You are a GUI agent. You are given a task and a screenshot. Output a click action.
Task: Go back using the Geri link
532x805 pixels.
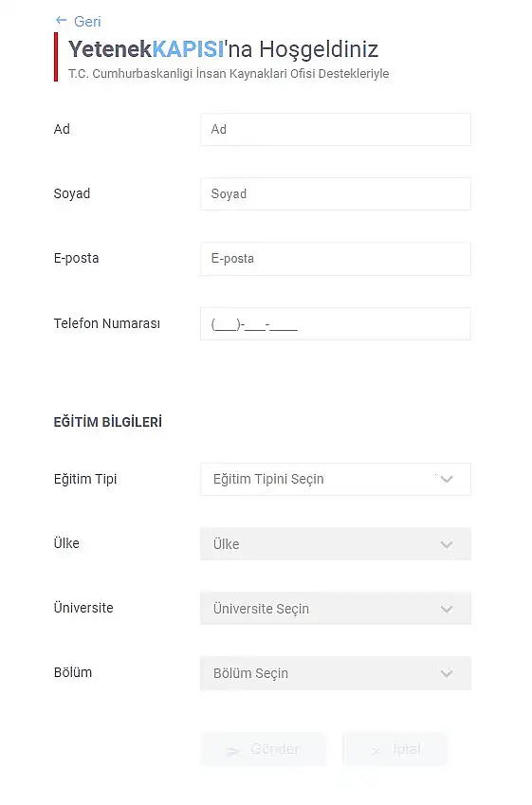tap(78, 21)
